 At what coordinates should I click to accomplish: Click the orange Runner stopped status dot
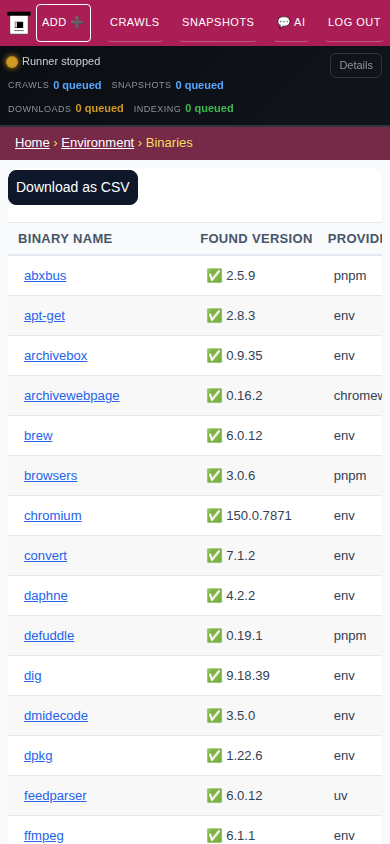point(12,62)
